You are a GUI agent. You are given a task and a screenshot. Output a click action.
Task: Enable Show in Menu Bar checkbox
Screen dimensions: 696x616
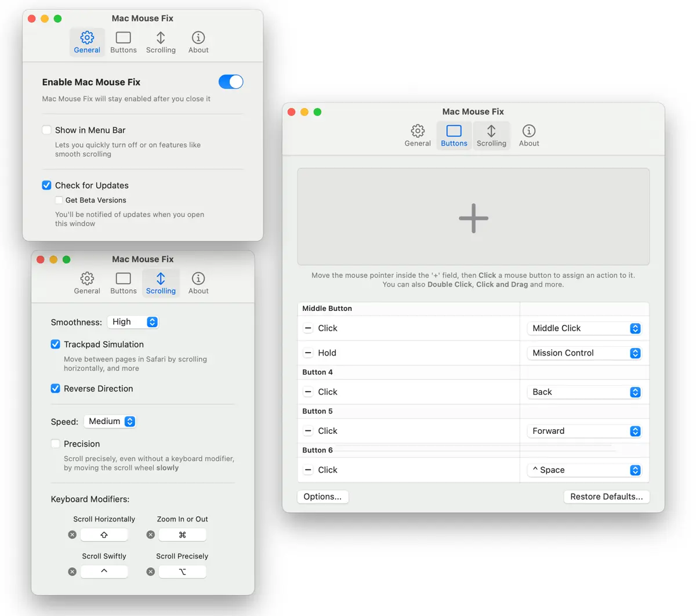(x=47, y=130)
